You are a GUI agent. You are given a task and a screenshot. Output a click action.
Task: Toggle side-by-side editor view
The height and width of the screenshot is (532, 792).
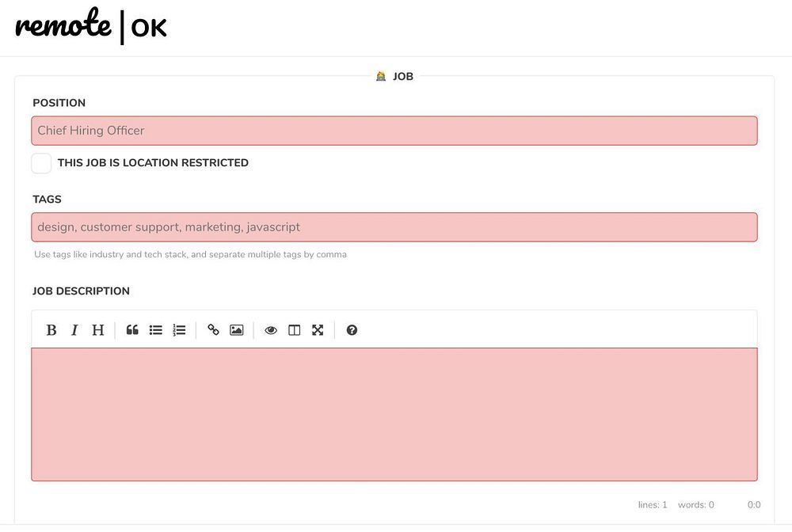click(294, 330)
